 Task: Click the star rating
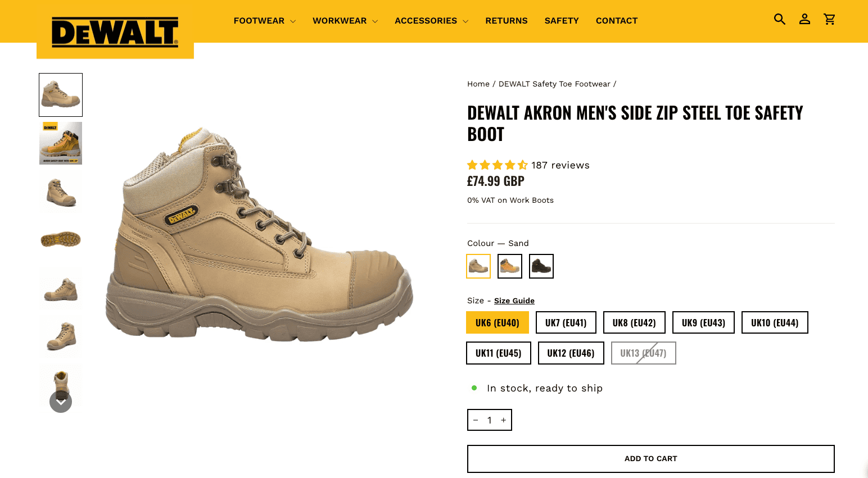click(x=498, y=165)
